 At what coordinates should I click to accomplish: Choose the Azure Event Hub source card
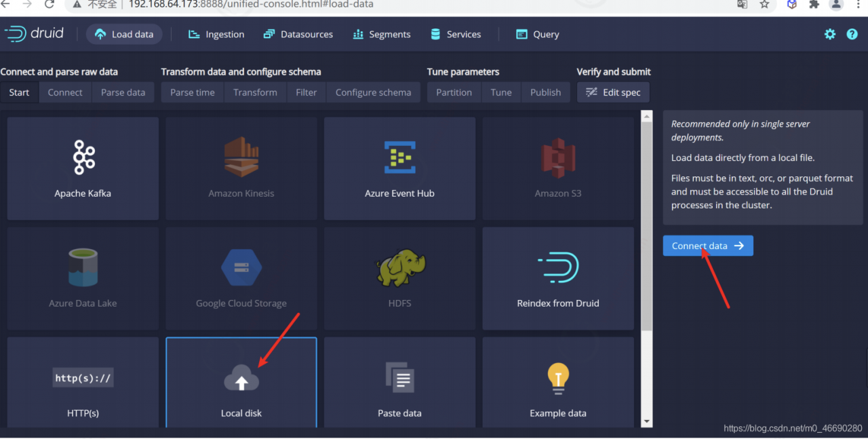click(399, 168)
